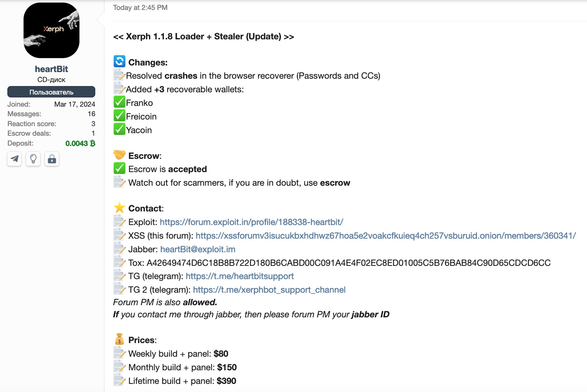
Task: Open the Xerph avatar image
Action: tap(51, 30)
